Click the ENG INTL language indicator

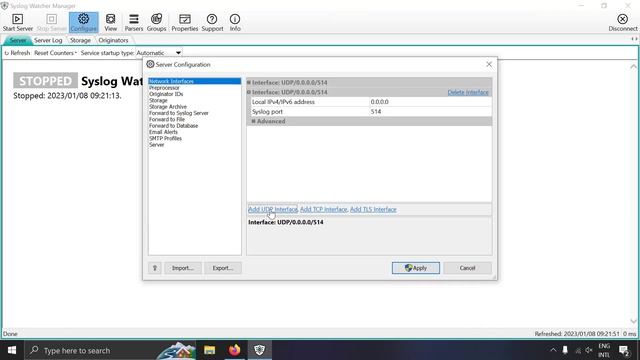[x=604, y=350]
